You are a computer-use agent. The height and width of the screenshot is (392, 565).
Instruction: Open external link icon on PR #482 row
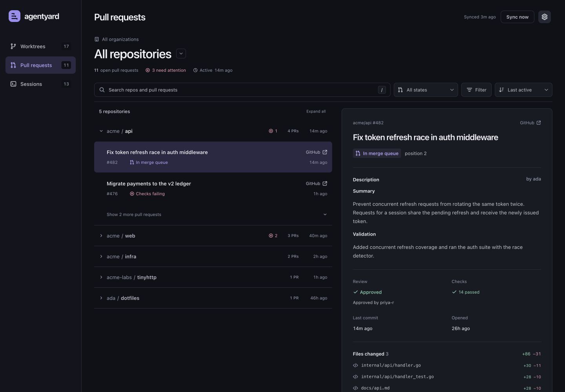325,152
